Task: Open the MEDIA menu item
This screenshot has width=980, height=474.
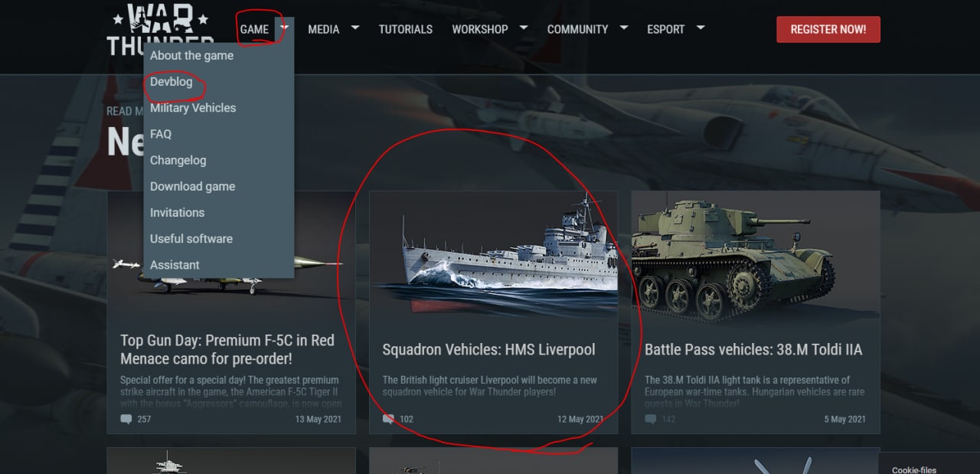Action: click(x=324, y=29)
